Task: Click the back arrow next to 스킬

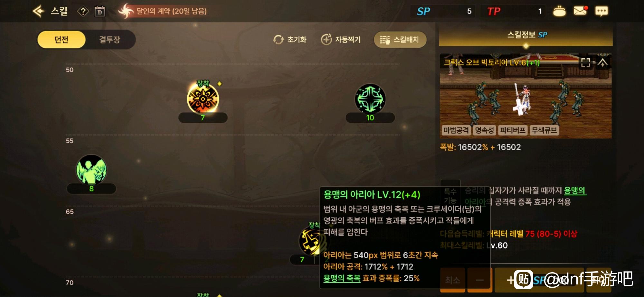Action: [x=39, y=11]
